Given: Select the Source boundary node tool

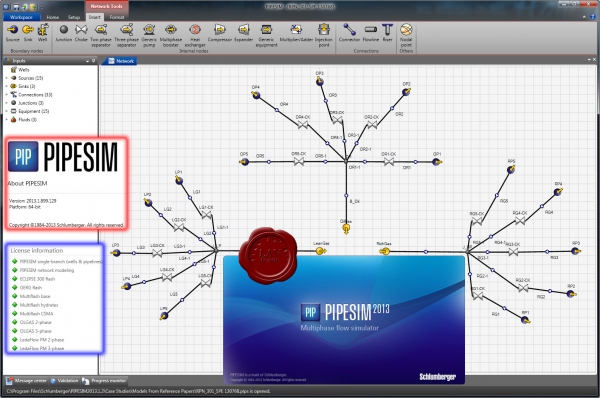Looking at the screenshot, I should (x=12, y=33).
